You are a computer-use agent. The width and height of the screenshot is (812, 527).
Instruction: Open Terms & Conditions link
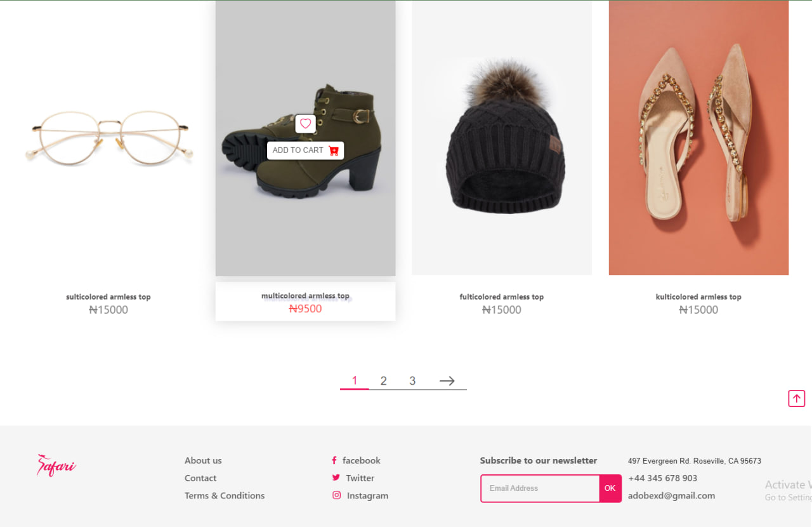tap(225, 495)
